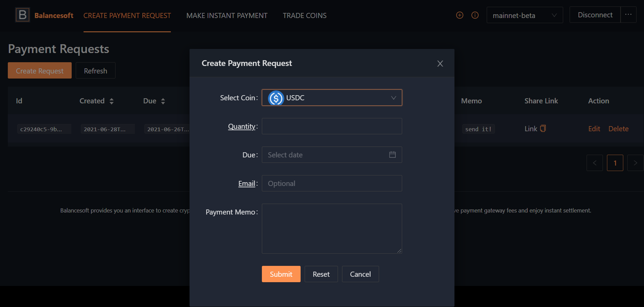The image size is (644, 307).
Task: Open the calendar icon in Due field
Action: pyautogui.click(x=392, y=155)
